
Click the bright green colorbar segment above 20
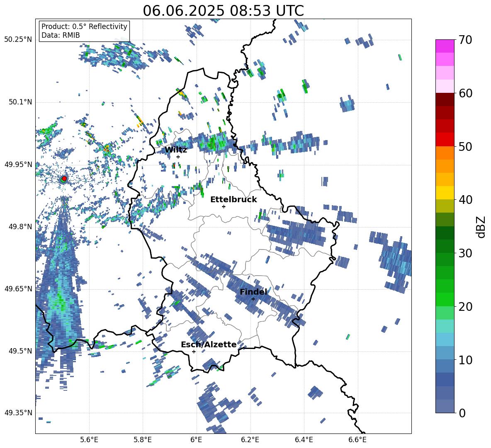click(x=445, y=299)
